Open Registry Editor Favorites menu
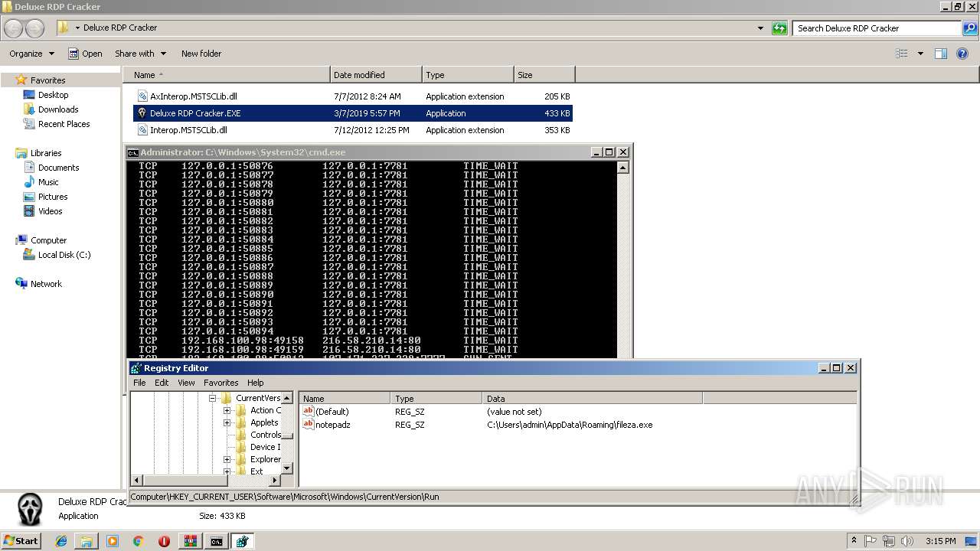This screenshot has height=551, width=980. (220, 383)
